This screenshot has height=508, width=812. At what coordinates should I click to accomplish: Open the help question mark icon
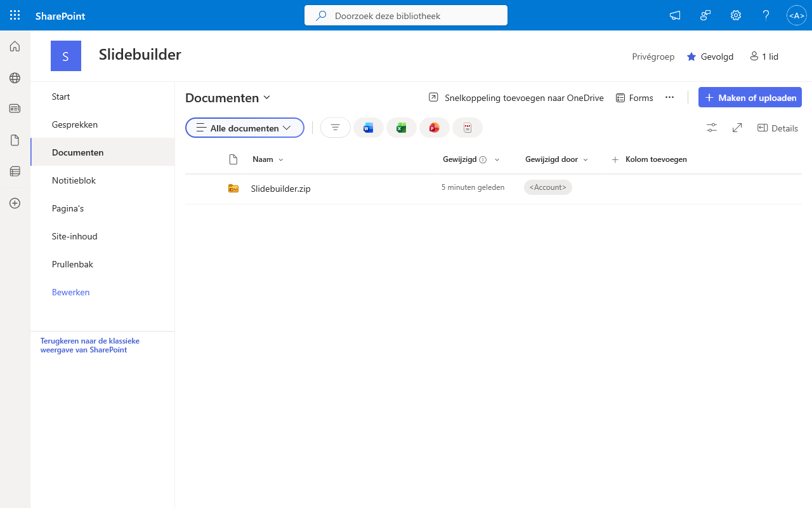pyautogui.click(x=766, y=15)
